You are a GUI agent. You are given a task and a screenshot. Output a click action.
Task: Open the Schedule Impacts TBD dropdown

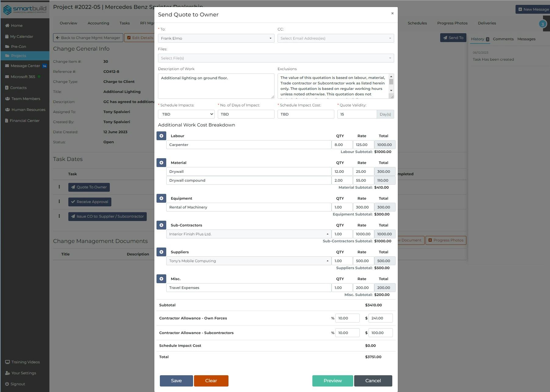pyautogui.click(x=186, y=114)
